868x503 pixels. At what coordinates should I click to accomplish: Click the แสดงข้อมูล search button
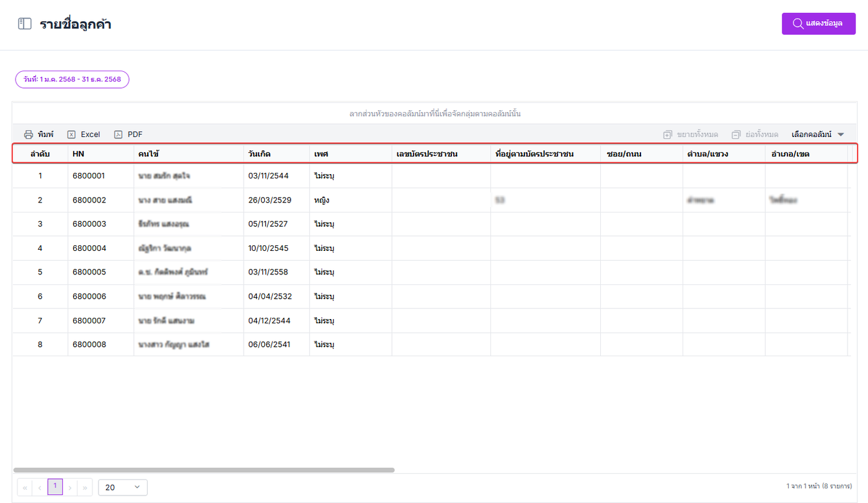[x=818, y=24]
